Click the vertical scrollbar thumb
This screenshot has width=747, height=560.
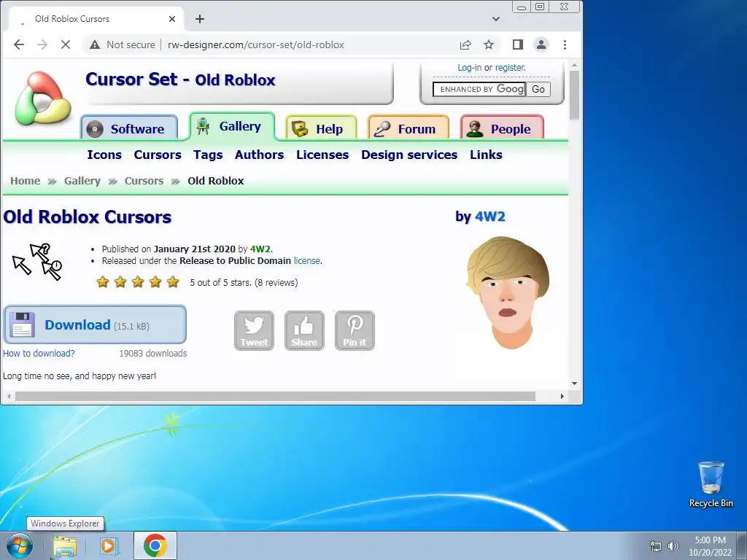pos(574,96)
